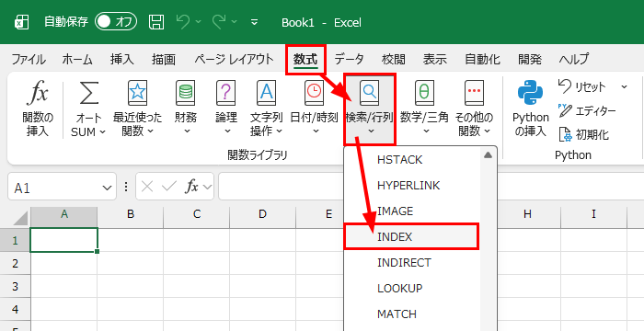Open the 数学/三角 math functions icon
644x331 pixels.
click(424, 93)
